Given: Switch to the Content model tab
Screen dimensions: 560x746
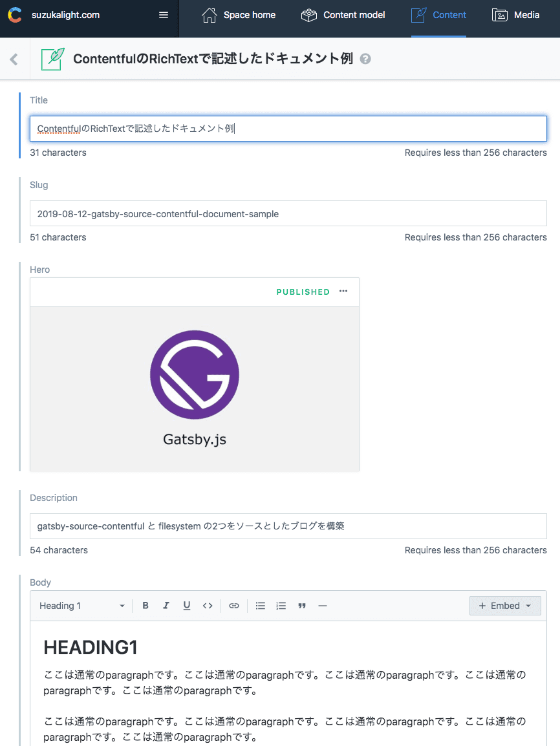Looking at the screenshot, I should [x=343, y=15].
